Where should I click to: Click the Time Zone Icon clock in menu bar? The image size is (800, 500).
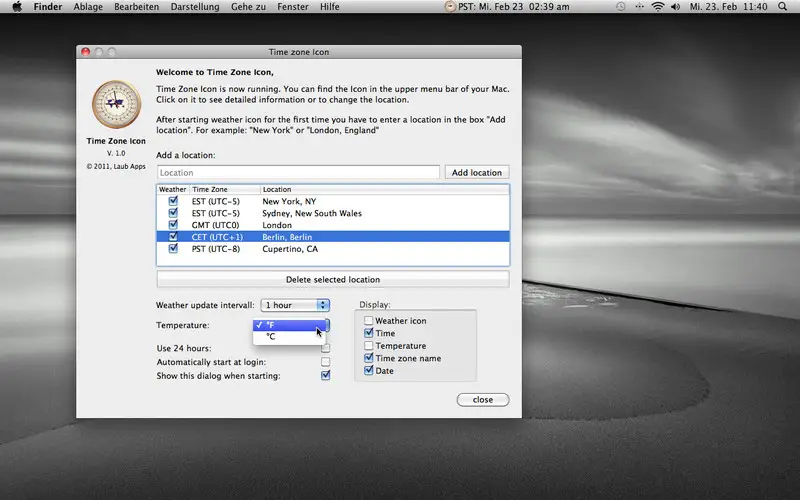tap(450, 7)
